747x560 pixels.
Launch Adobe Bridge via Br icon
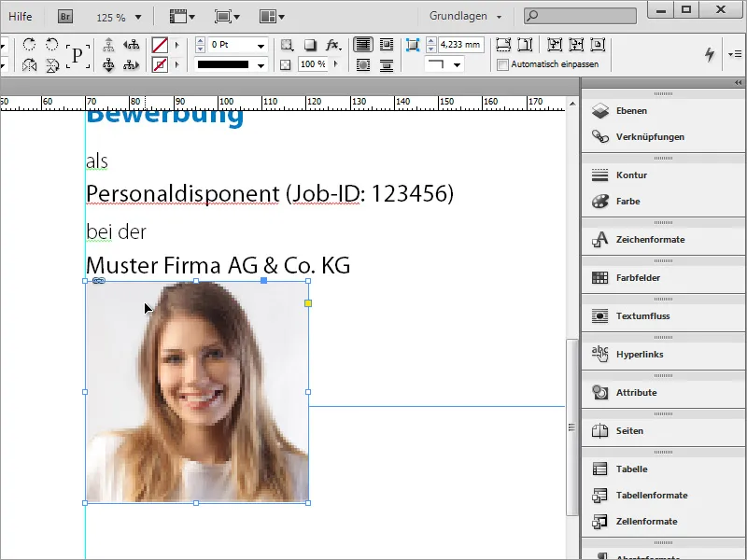pyautogui.click(x=65, y=17)
